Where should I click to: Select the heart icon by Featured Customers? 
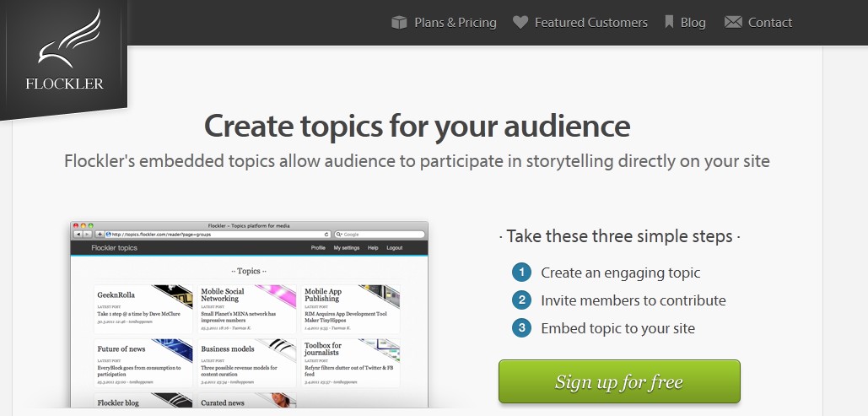[x=520, y=23]
